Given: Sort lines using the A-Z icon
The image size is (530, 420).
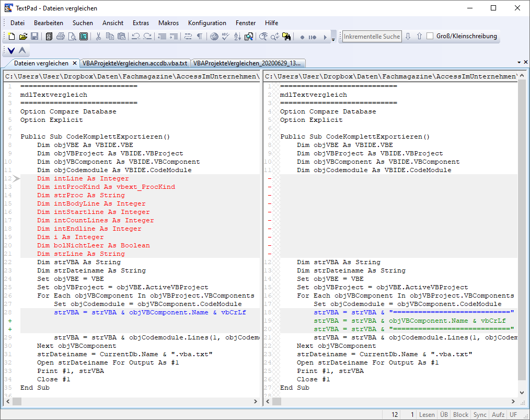Looking at the screenshot, I should click(x=236, y=37).
